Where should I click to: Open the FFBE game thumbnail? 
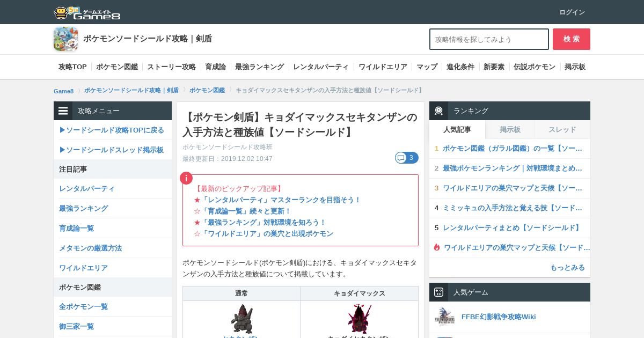pos(444,317)
